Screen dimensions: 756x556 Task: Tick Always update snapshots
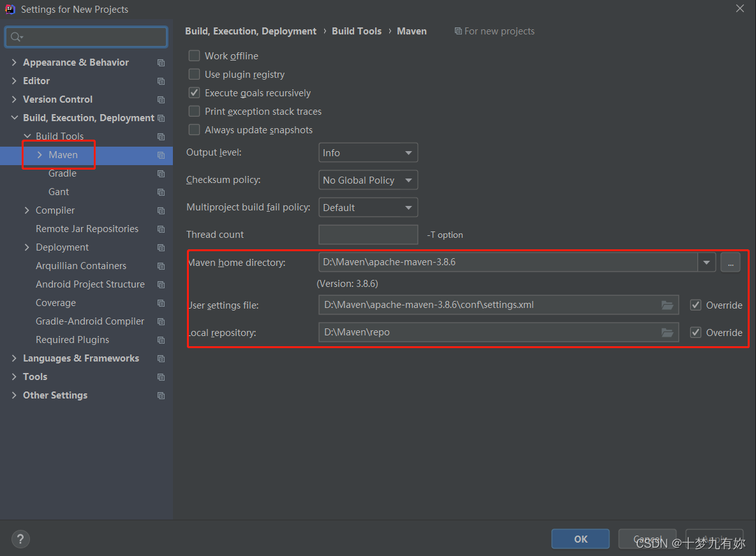195,129
